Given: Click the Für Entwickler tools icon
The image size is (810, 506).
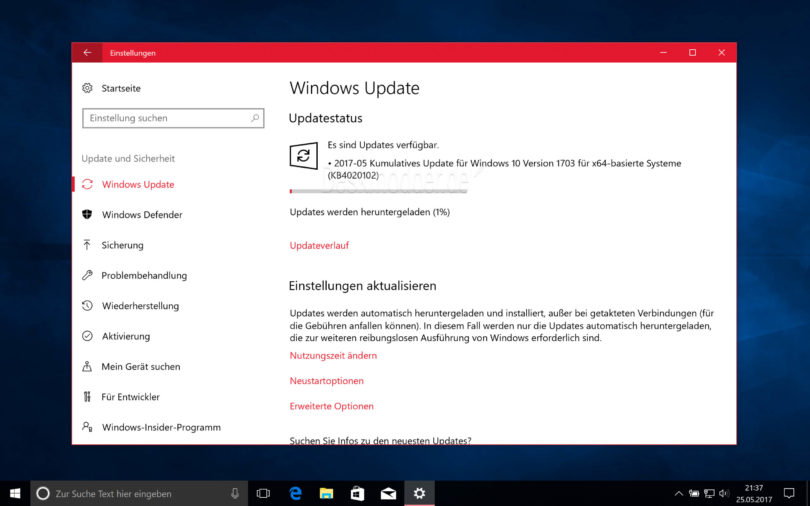Looking at the screenshot, I should click(87, 397).
